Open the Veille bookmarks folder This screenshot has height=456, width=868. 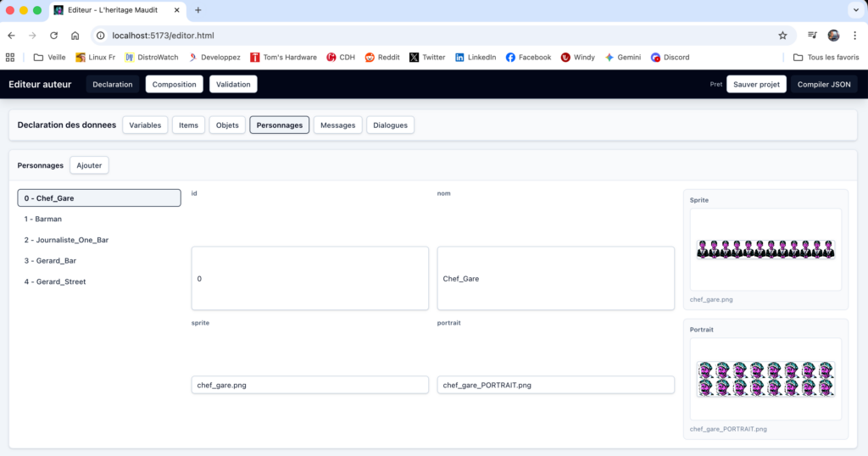pyautogui.click(x=49, y=57)
